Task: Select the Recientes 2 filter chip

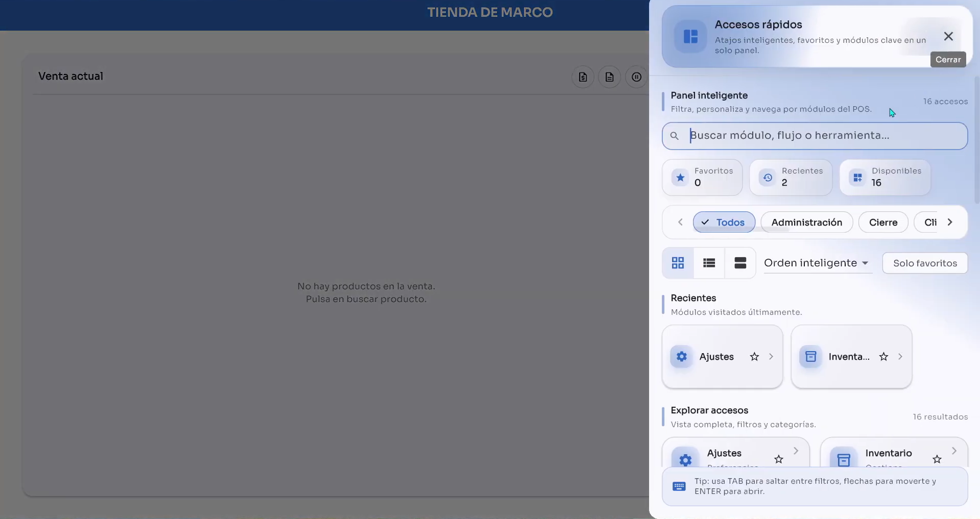Action: (x=790, y=177)
